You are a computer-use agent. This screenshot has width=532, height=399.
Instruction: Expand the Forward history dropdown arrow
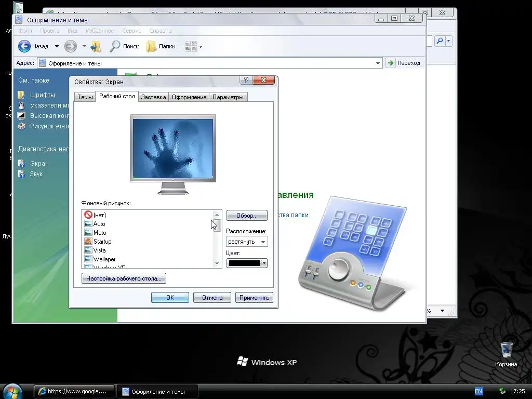[84, 46]
